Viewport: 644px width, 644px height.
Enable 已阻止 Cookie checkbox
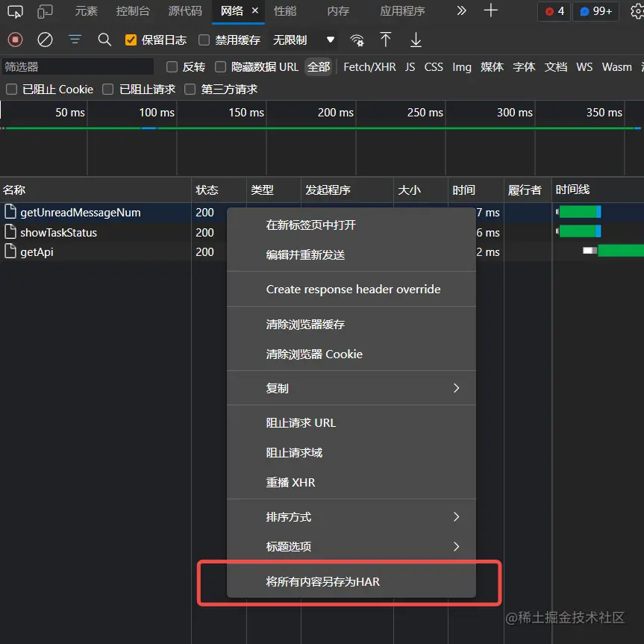click(11, 89)
